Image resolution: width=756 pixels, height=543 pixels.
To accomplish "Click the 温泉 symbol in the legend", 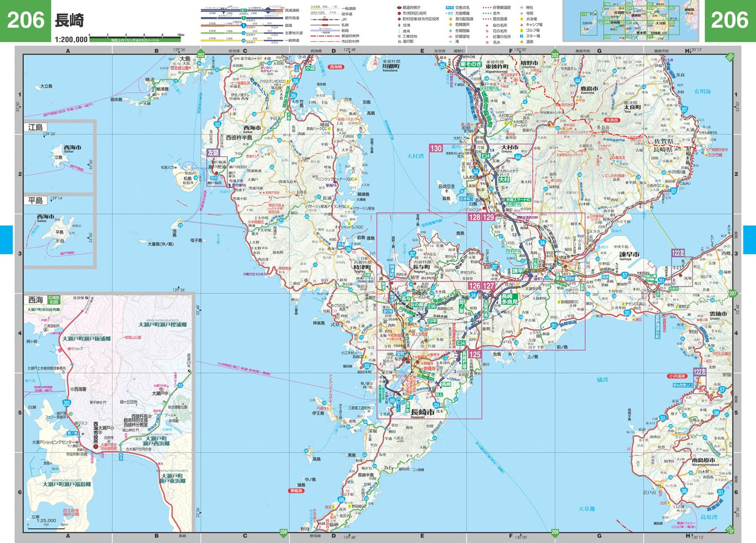I will (522, 42).
